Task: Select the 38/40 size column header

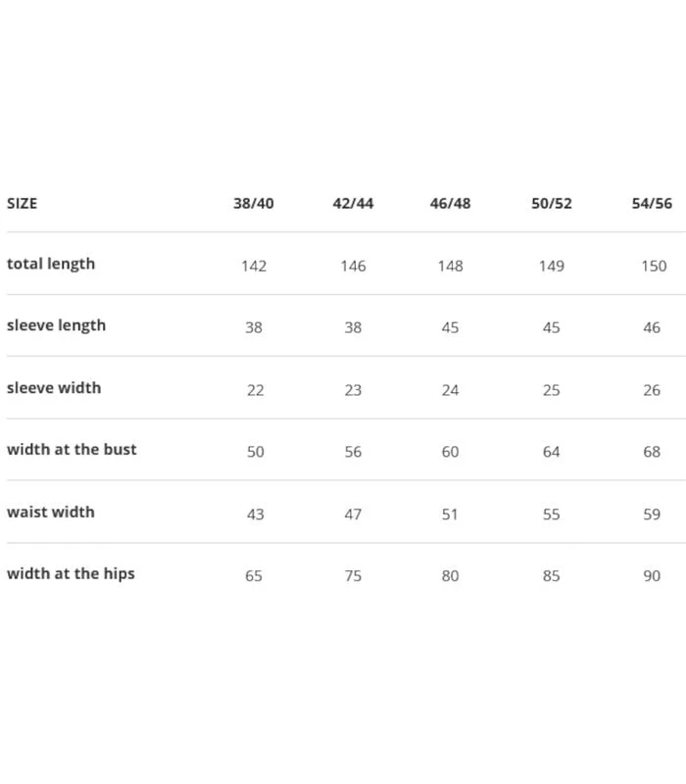Action: pos(254,204)
